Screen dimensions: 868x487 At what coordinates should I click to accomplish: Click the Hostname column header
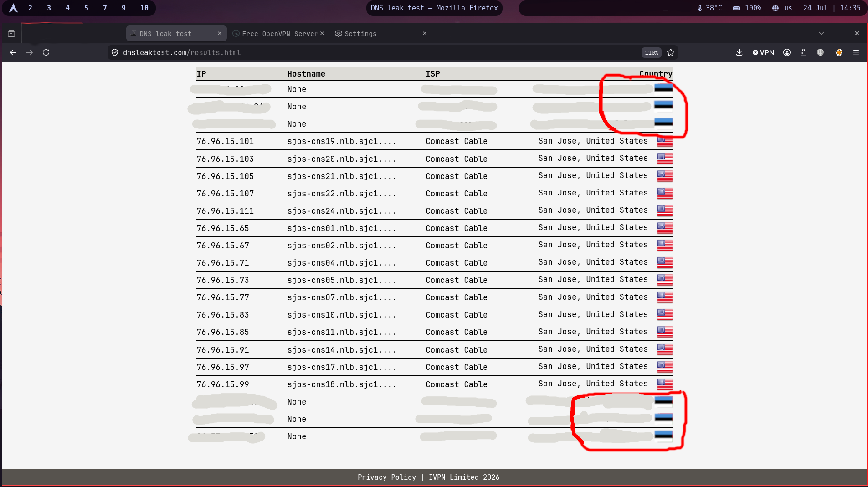[x=306, y=74]
